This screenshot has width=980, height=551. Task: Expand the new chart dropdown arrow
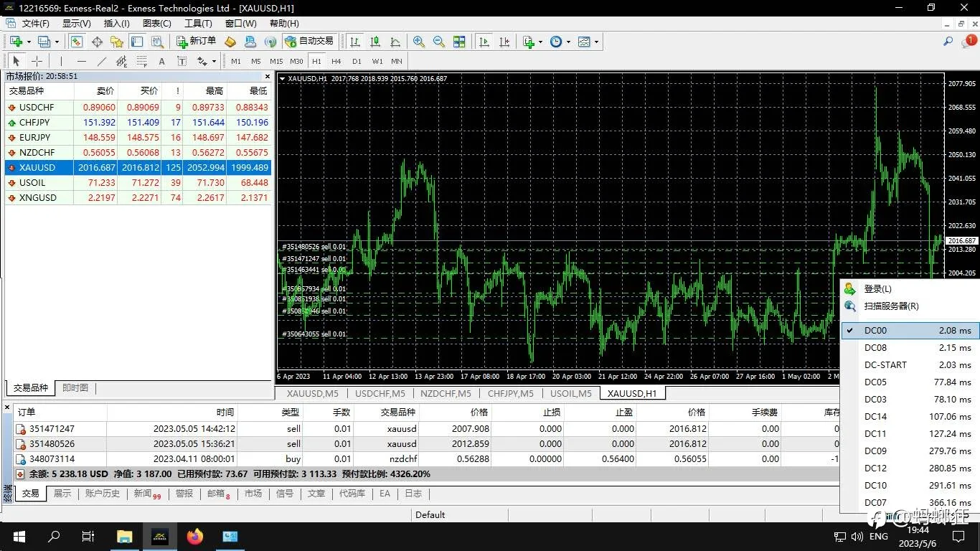(28, 42)
